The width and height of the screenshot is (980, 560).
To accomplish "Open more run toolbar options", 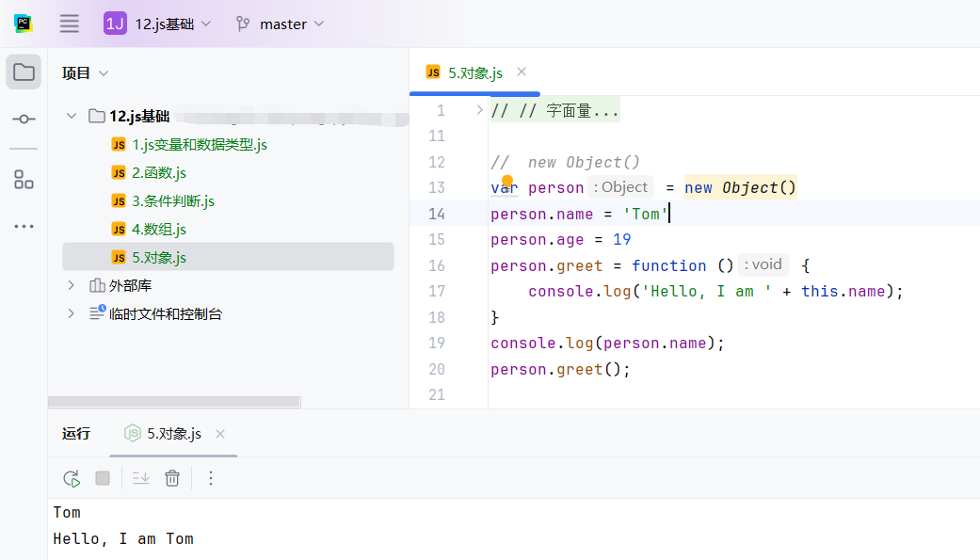I will coord(211,478).
